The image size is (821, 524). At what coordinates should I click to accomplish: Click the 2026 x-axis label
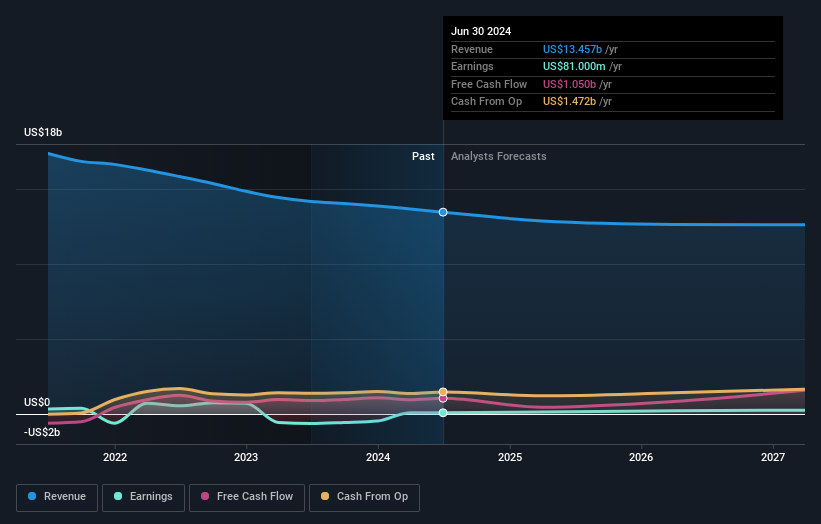(x=641, y=457)
